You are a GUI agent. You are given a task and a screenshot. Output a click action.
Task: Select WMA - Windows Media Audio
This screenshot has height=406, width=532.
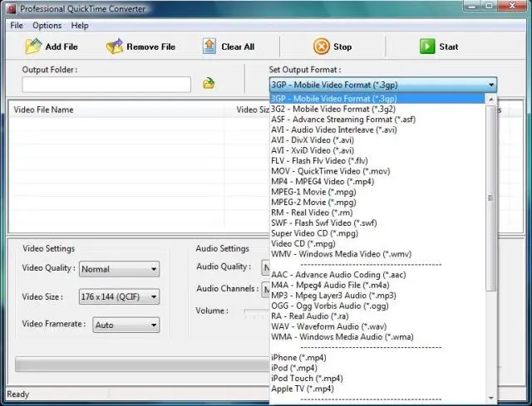[x=377, y=337]
